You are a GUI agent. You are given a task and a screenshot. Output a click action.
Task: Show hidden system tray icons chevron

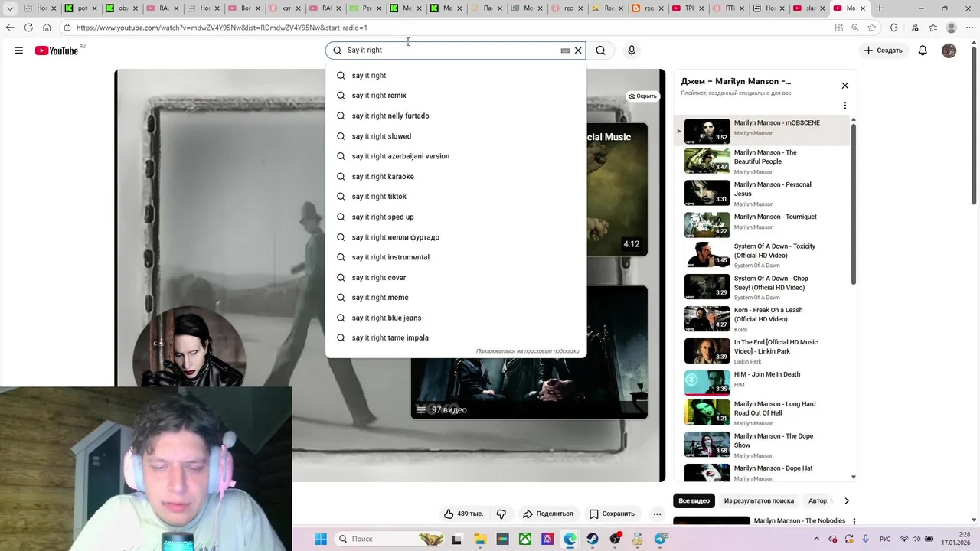click(816, 539)
